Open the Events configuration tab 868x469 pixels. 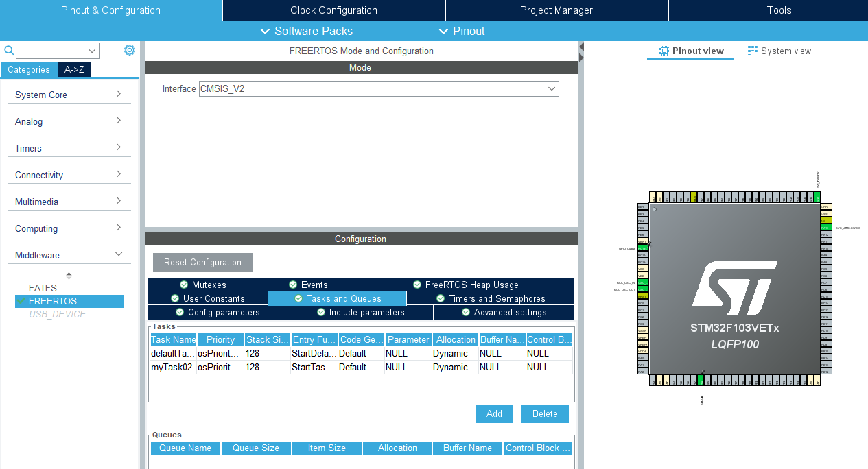pyautogui.click(x=308, y=285)
